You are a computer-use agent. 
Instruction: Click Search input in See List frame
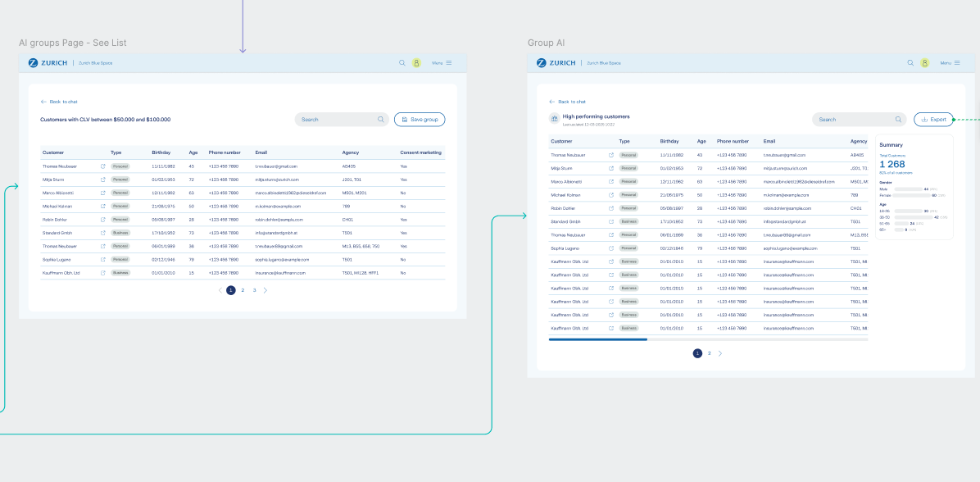[x=342, y=120]
